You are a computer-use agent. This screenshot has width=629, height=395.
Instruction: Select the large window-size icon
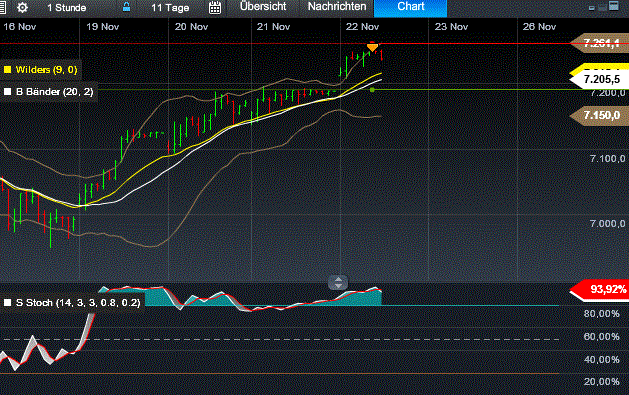pos(614,6)
